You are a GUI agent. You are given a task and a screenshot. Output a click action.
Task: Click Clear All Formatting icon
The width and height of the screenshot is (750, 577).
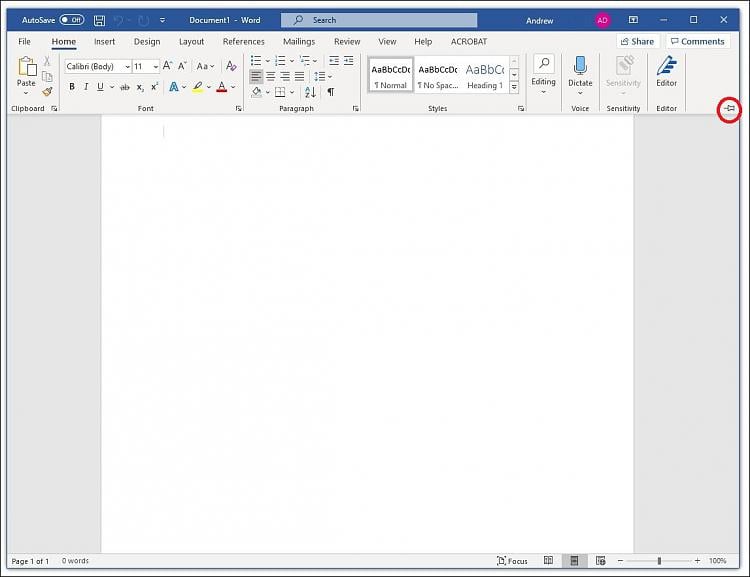[x=231, y=66]
